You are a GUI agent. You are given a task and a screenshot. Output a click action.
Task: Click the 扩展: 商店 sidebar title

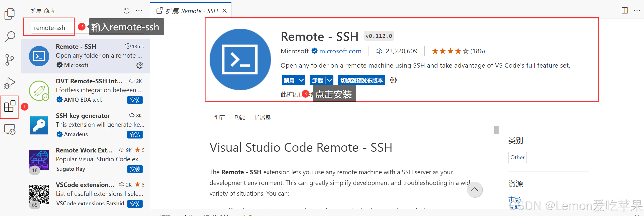pyautogui.click(x=43, y=11)
